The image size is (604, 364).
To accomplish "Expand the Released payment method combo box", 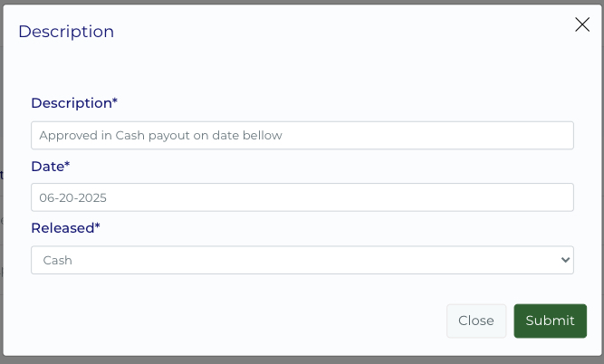I will 302,260.
